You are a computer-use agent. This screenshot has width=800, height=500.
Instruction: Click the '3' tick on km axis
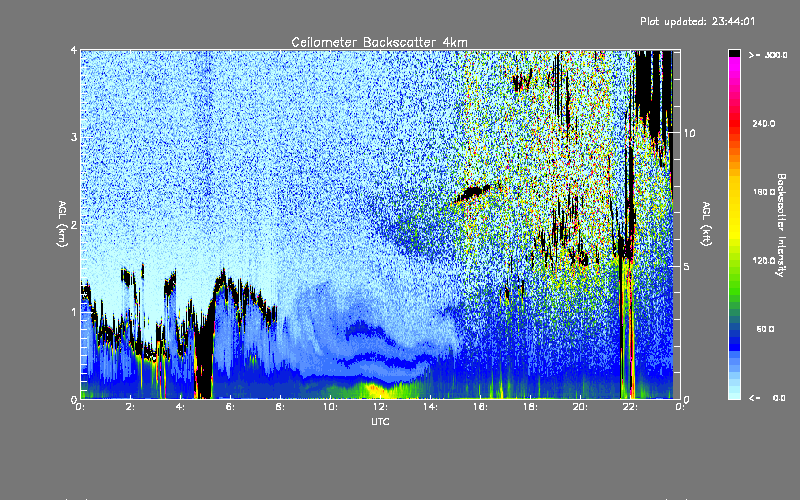click(x=74, y=137)
